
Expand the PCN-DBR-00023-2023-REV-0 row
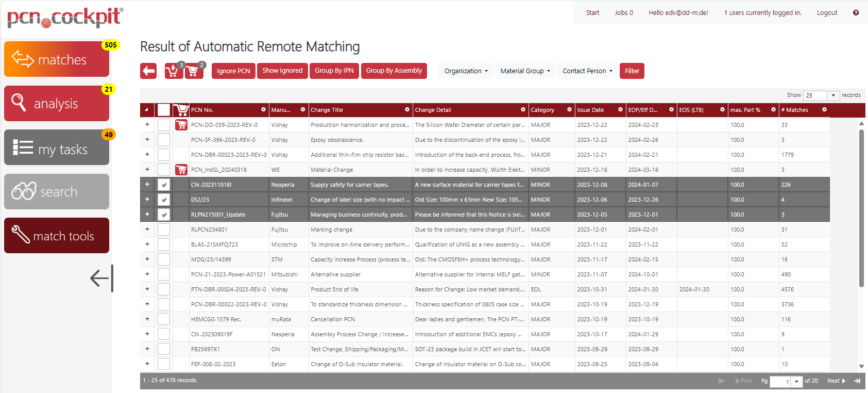point(147,155)
